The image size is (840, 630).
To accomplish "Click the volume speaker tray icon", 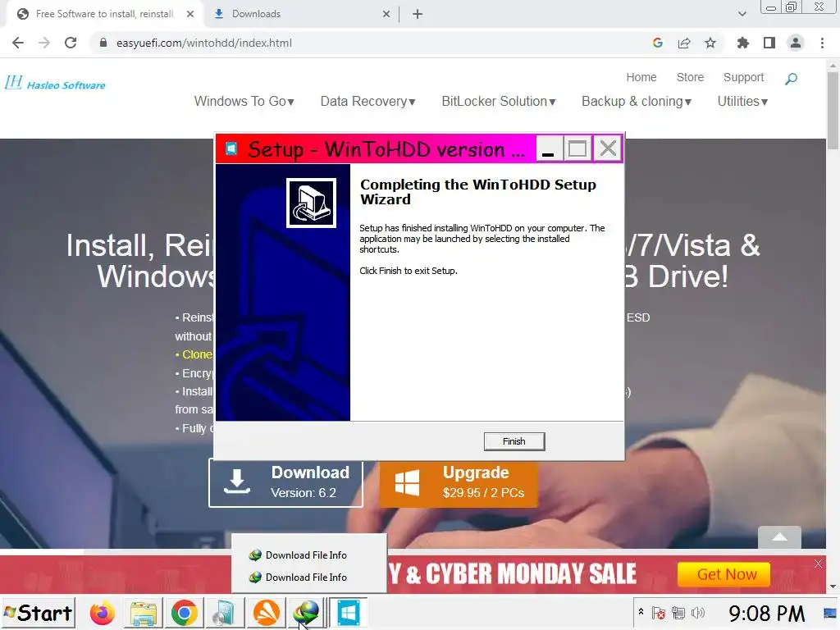I will click(697, 613).
